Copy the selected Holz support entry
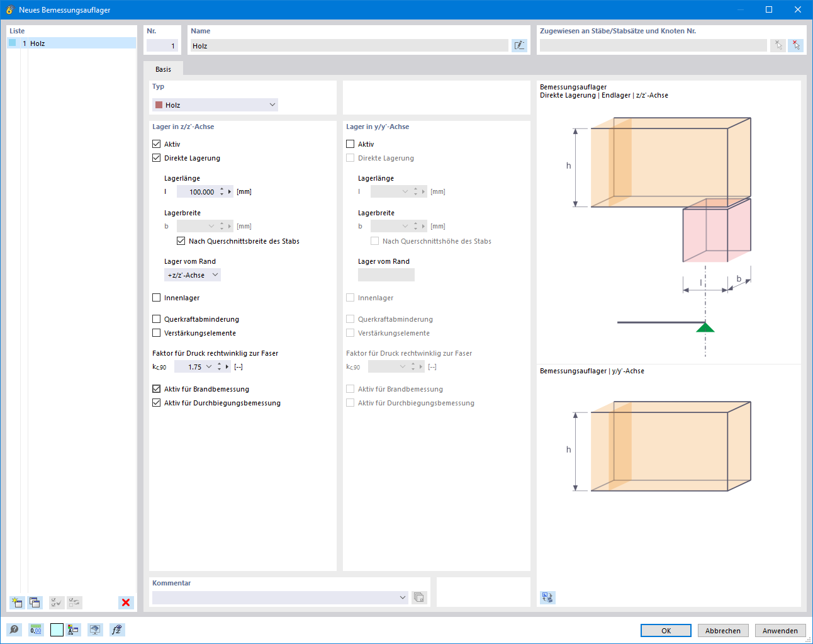The width and height of the screenshot is (813, 644). tap(35, 602)
